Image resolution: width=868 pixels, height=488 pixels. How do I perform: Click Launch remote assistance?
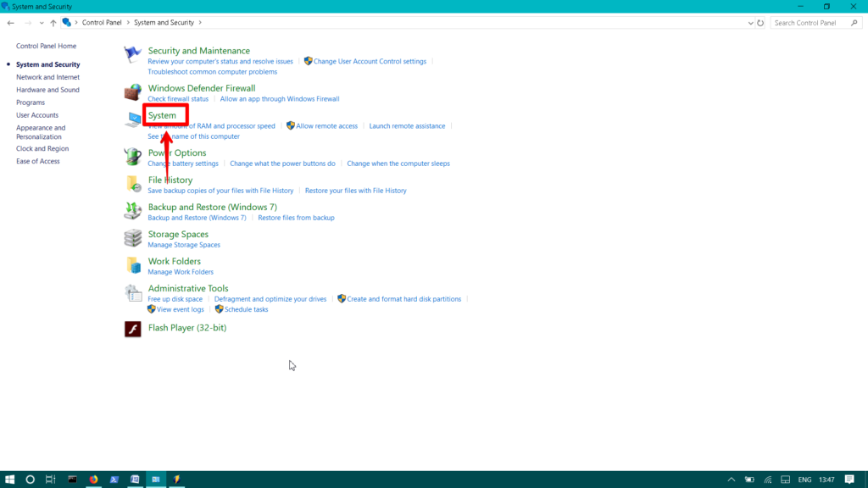click(407, 126)
